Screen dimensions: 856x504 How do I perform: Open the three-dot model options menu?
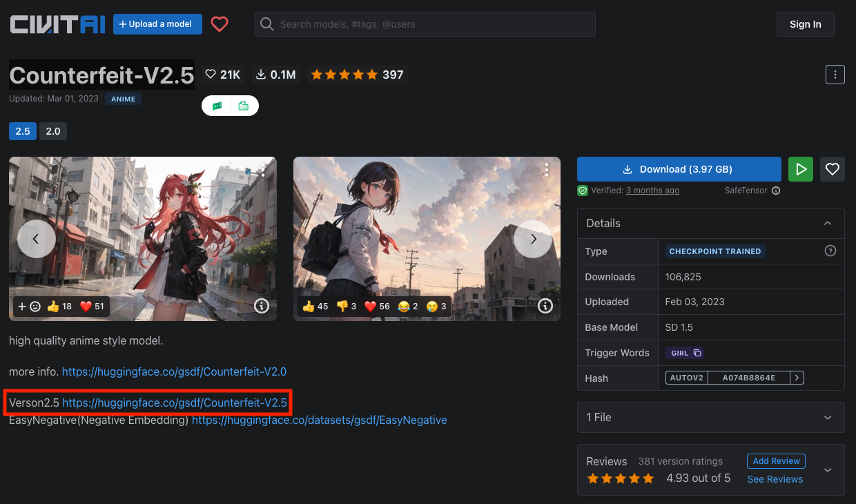[835, 75]
